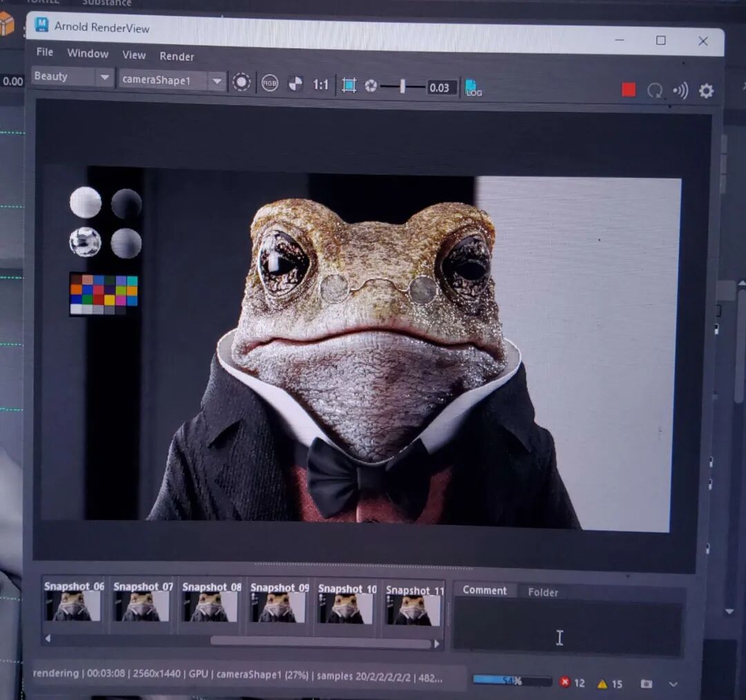Image resolution: width=746 pixels, height=700 pixels.
Task: Close the Arnold RenderView window
Action: (x=703, y=41)
